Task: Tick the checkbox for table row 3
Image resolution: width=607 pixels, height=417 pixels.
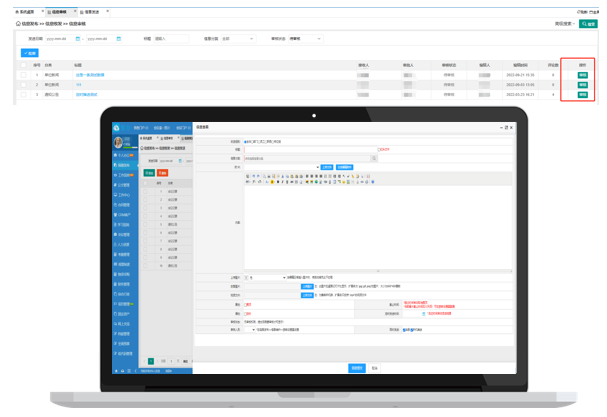Action: coord(24,94)
